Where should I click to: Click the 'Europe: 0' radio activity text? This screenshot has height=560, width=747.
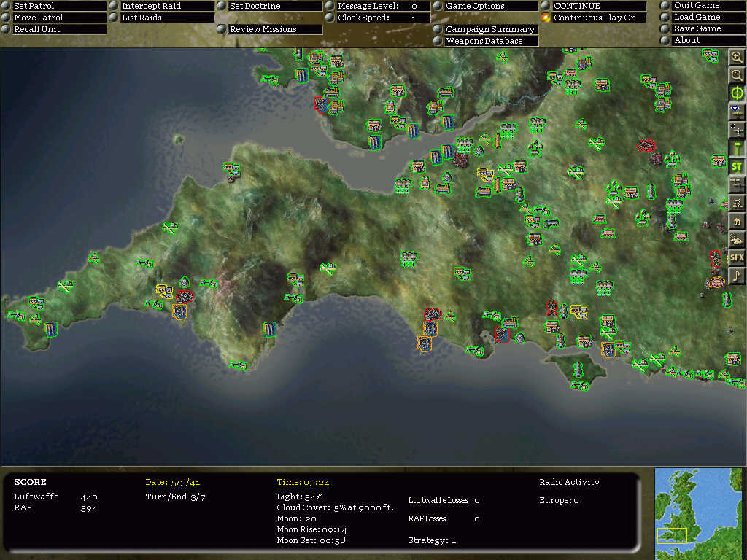pyautogui.click(x=559, y=500)
